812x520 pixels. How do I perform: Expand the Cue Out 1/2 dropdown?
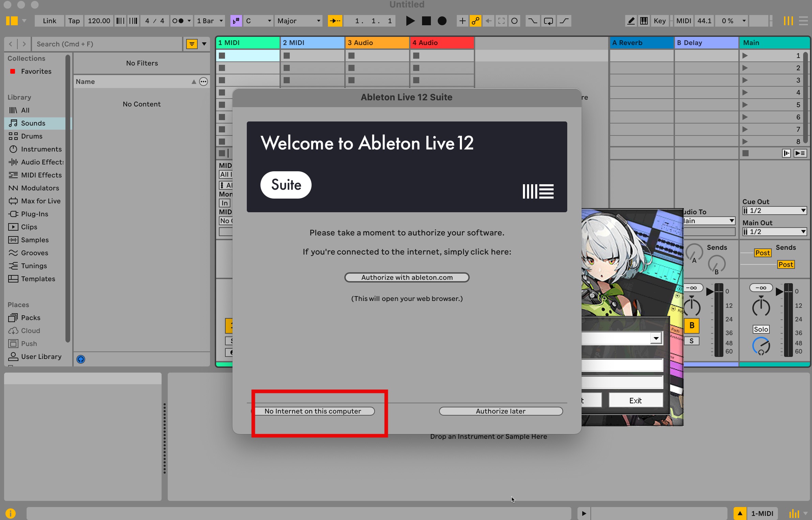coord(774,211)
